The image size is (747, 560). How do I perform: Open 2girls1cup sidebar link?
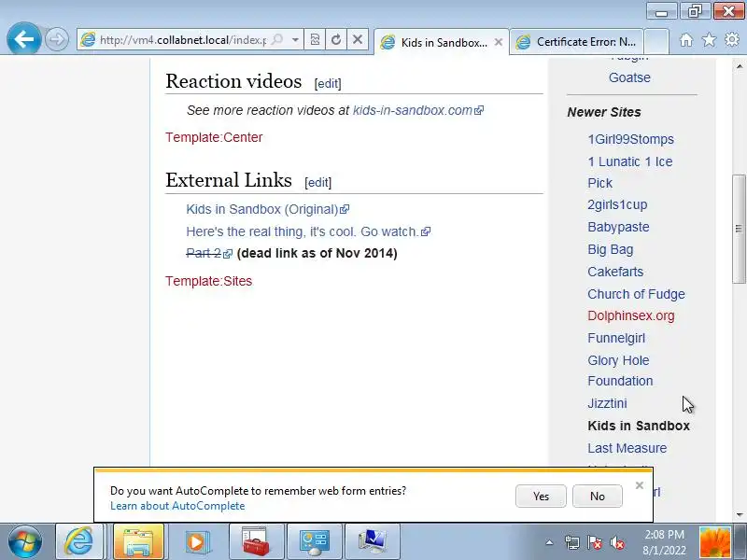[617, 204]
